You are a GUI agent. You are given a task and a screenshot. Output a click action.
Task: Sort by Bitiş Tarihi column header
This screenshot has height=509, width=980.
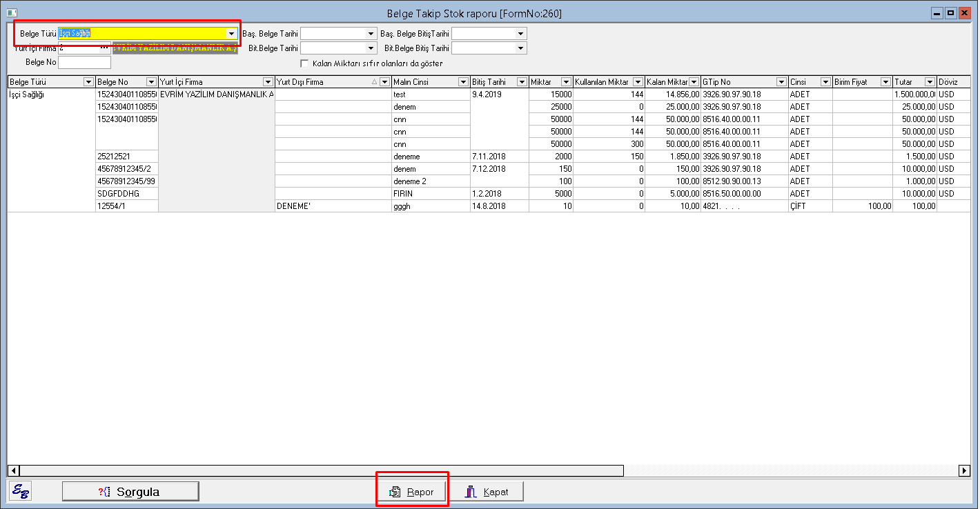[493, 82]
